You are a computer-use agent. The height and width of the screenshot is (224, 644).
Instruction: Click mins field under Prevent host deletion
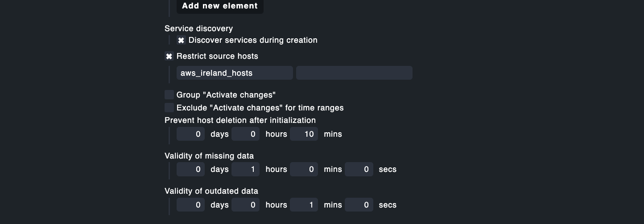304,134
